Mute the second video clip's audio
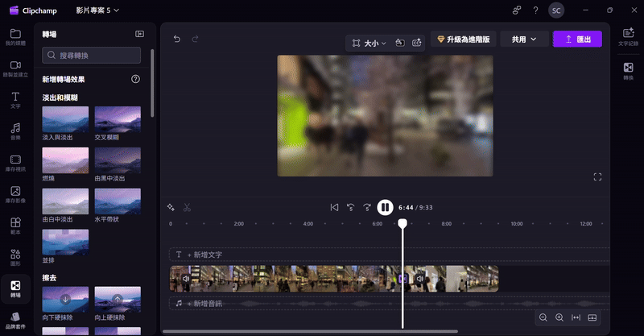The width and height of the screenshot is (644, 336). click(x=419, y=279)
